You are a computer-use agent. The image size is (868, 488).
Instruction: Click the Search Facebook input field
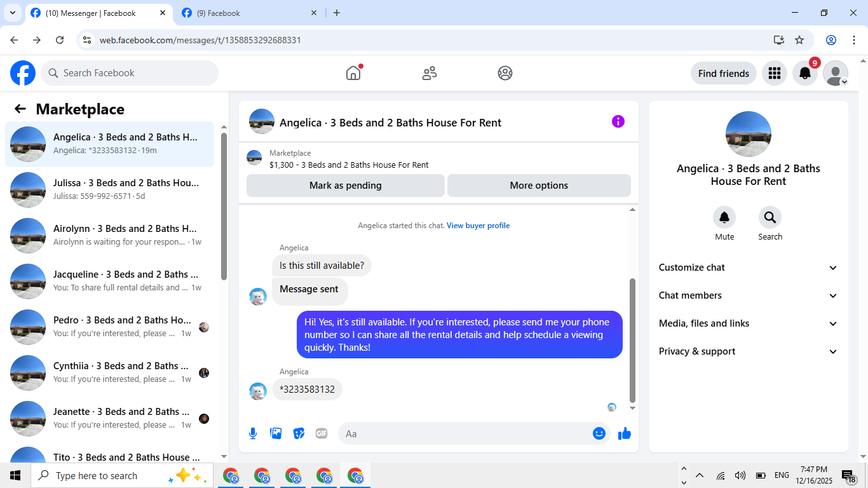click(x=130, y=73)
